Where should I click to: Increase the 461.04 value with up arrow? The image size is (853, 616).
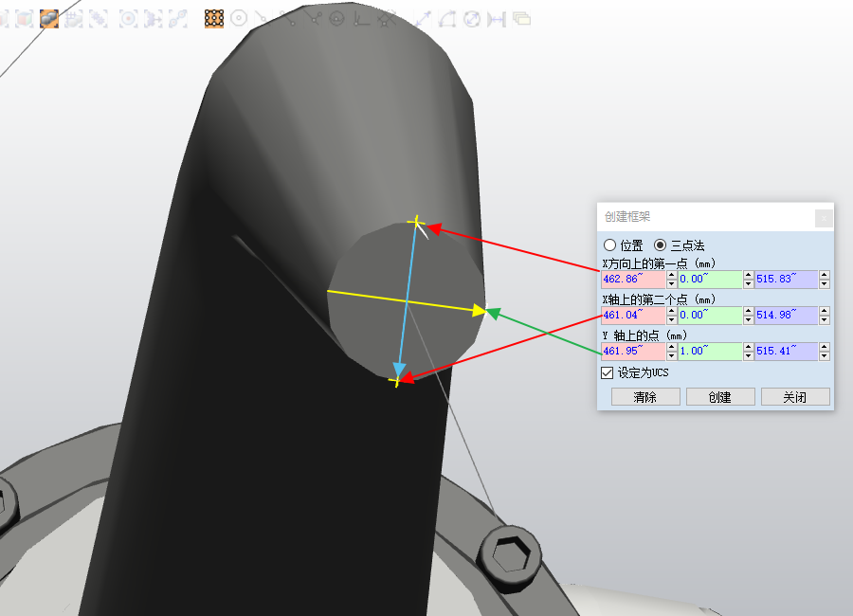(671, 311)
